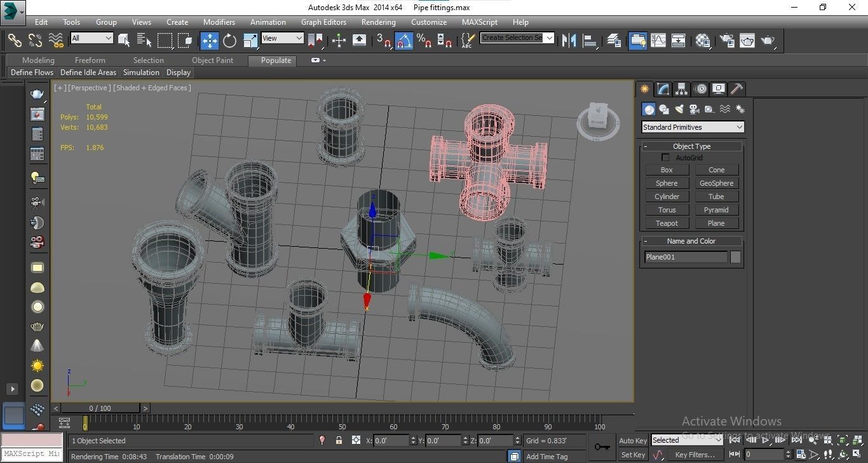The width and height of the screenshot is (868, 463).
Task: Click the X coordinate input field
Action: [x=390, y=440]
